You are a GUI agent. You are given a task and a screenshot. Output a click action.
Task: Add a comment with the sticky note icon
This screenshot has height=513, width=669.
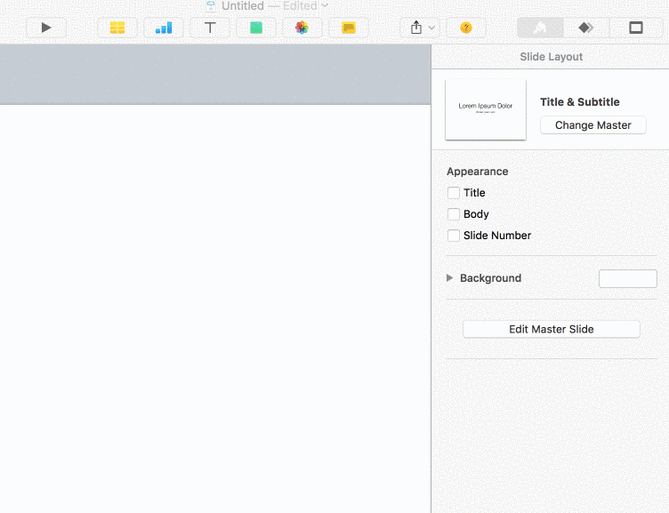tap(349, 28)
